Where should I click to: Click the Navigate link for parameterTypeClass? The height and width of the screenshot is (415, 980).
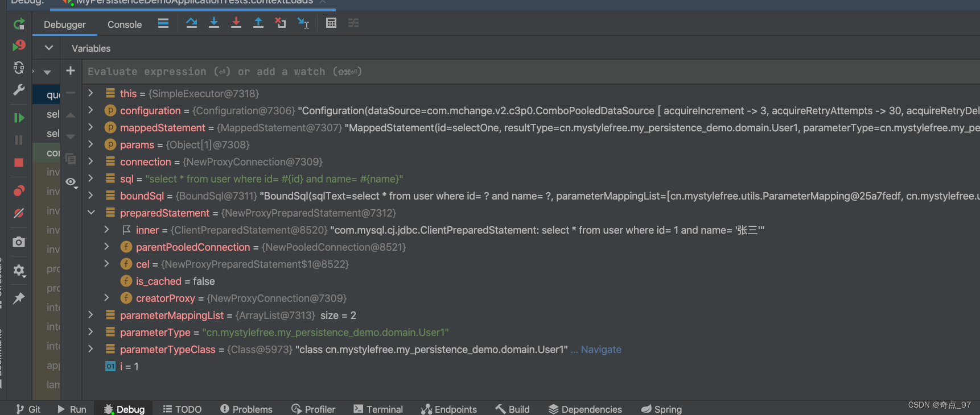pos(601,349)
